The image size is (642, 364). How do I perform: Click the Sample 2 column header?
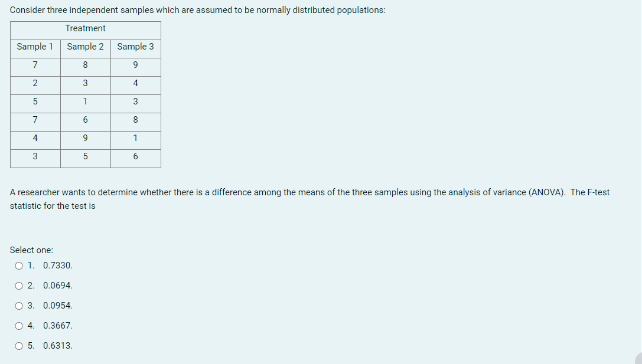[85, 47]
